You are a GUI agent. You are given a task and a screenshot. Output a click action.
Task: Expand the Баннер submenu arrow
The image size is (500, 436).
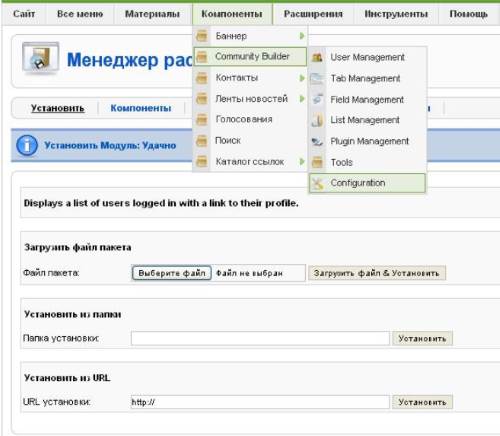pos(302,36)
